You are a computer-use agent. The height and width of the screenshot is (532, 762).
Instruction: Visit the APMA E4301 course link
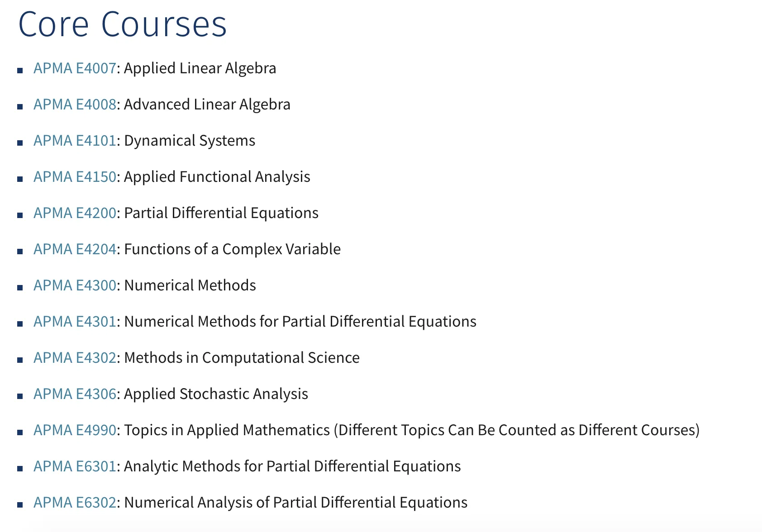(75, 322)
